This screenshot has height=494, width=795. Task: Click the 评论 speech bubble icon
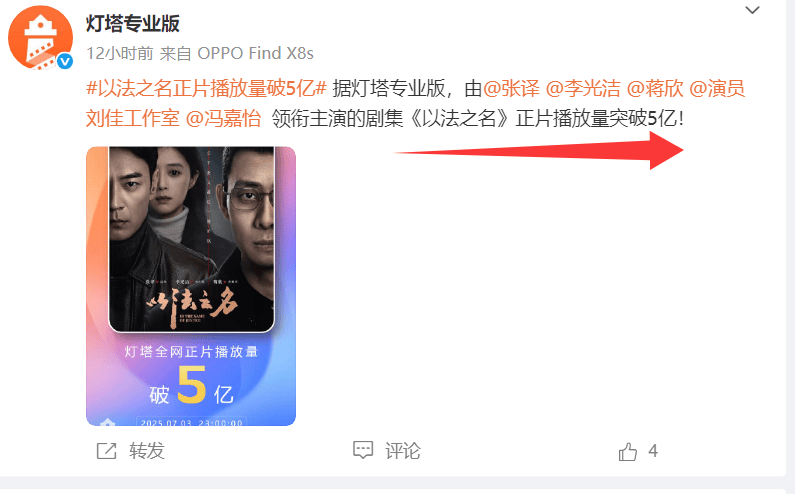pyautogui.click(x=363, y=450)
